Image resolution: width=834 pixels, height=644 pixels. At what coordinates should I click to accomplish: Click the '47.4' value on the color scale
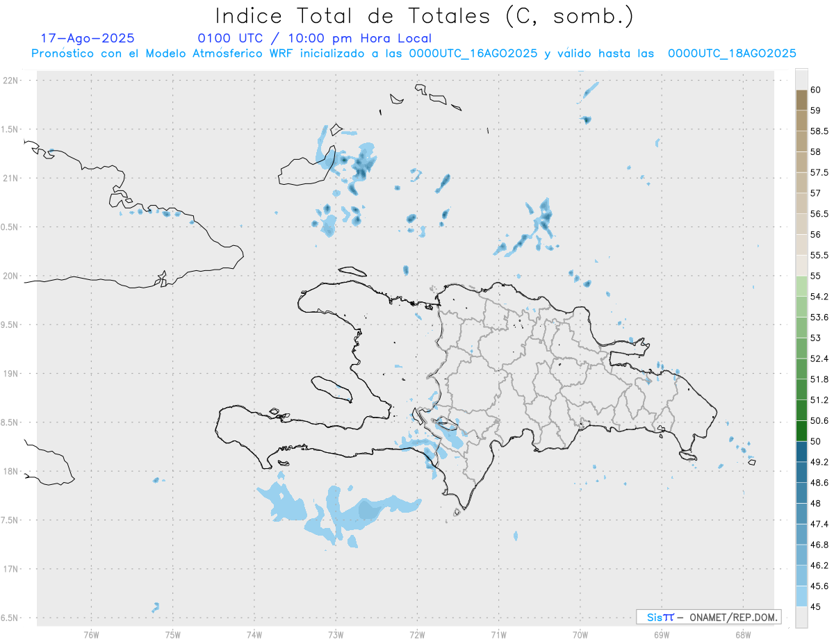819,524
